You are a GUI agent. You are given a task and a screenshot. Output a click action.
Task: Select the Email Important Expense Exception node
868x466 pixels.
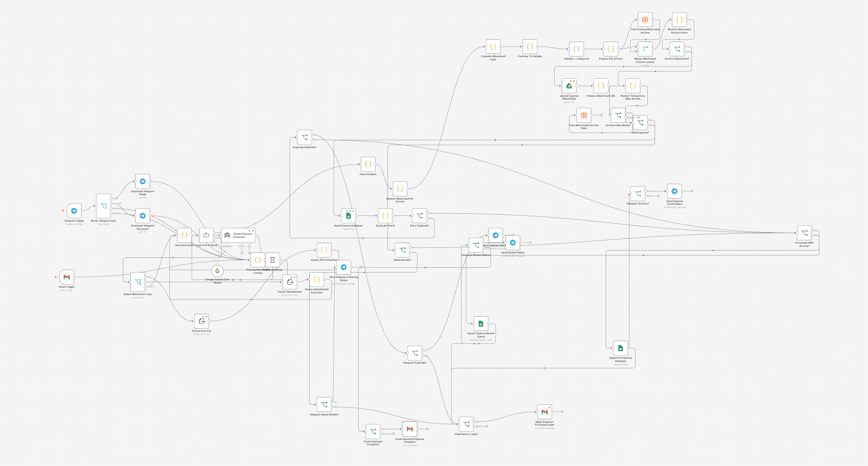click(410, 429)
